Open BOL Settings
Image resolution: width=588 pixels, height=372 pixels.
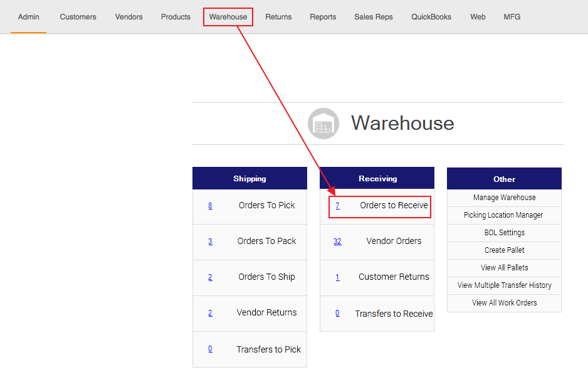(504, 233)
